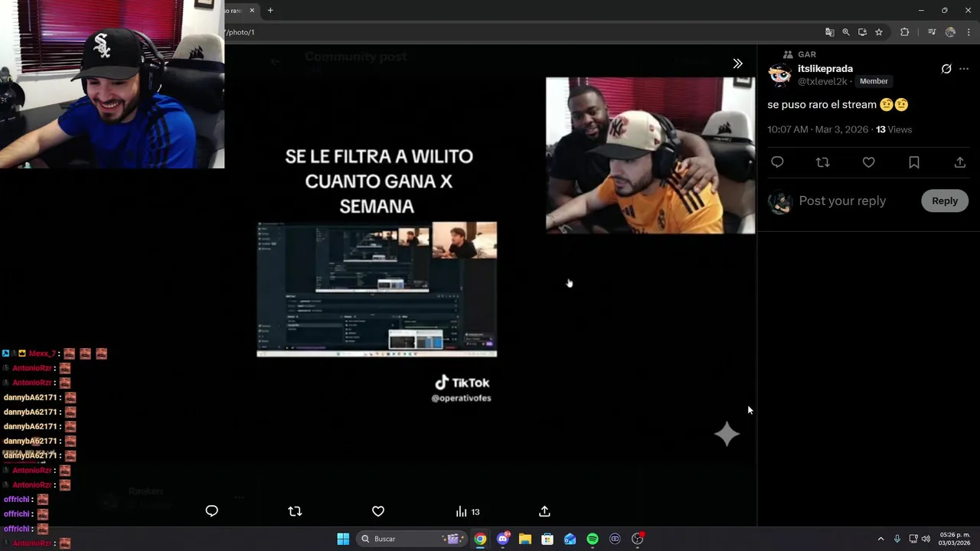Open Discord from the taskbar

point(503,539)
